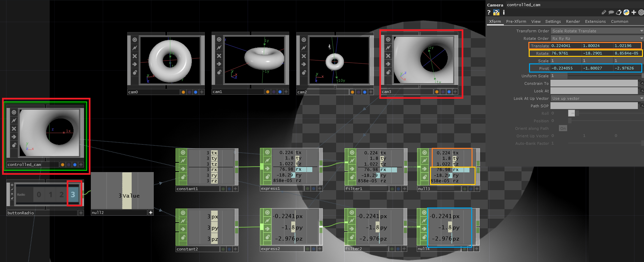The image size is (644, 262).
Task: Click the X bypass flag on controlled_cam node
Action: coord(14,129)
